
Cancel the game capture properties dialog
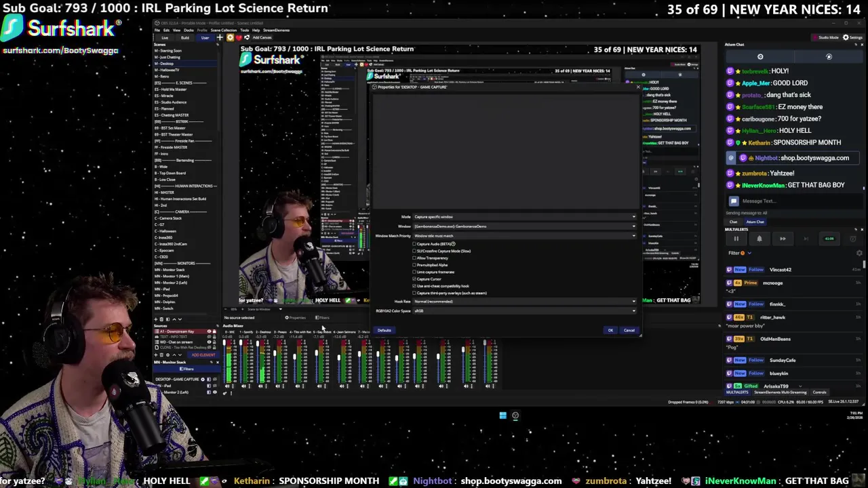629,330
